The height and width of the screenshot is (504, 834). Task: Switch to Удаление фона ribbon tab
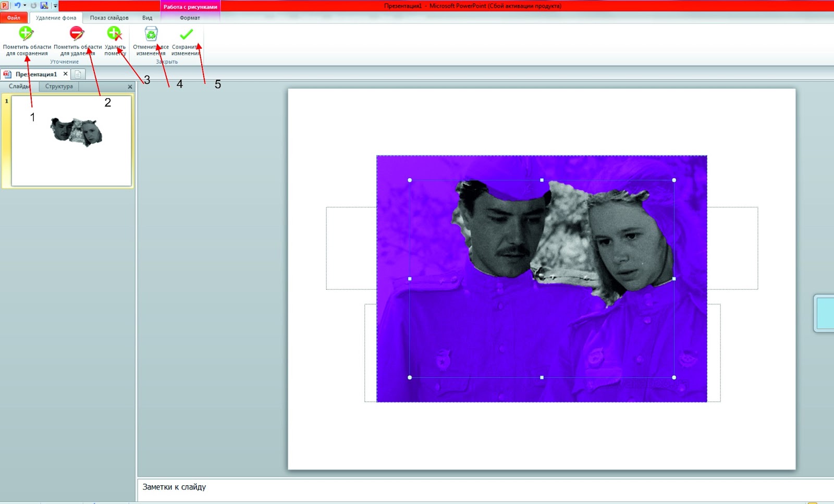tap(56, 18)
